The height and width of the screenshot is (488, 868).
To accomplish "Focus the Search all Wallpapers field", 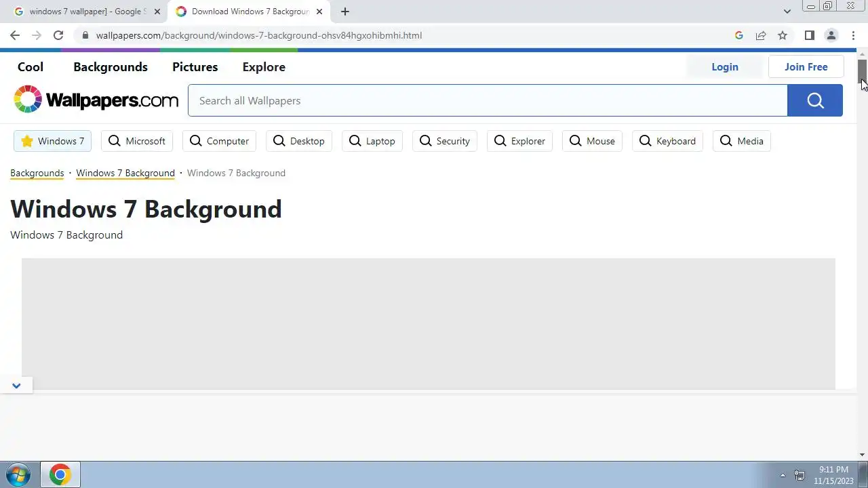I will click(488, 100).
